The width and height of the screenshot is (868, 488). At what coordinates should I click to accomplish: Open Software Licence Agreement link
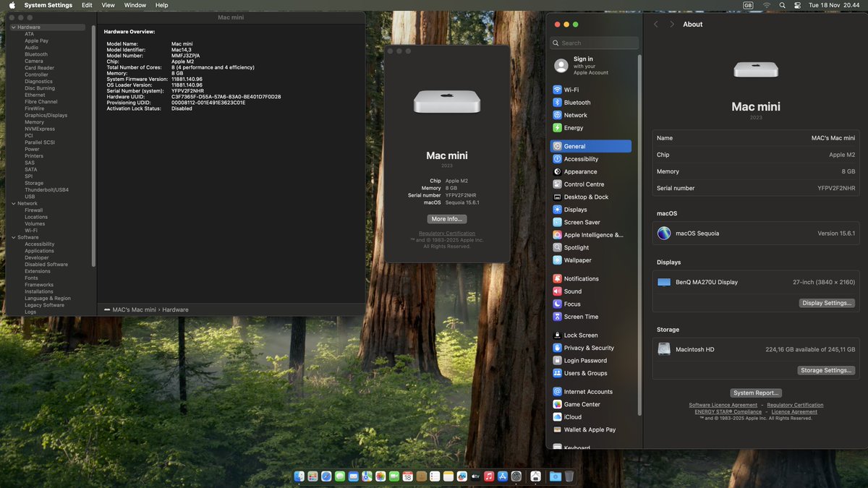coord(723,405)
